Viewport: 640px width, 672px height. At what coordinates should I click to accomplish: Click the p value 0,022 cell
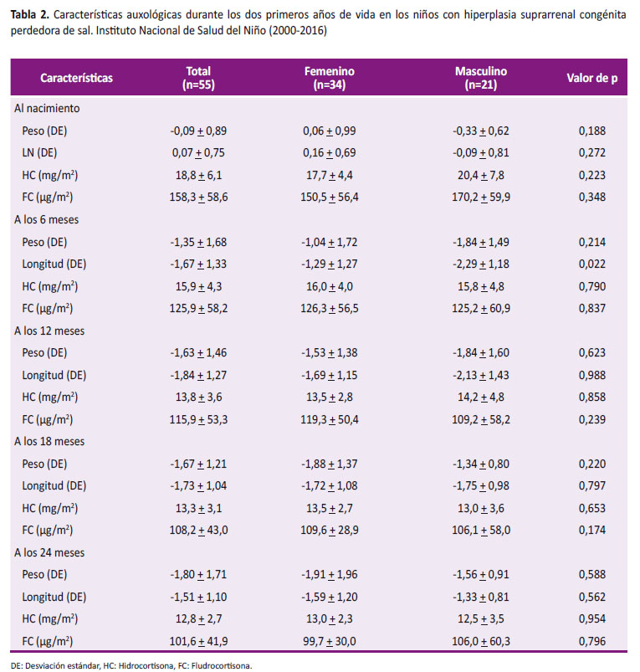(x=592, y=264)
